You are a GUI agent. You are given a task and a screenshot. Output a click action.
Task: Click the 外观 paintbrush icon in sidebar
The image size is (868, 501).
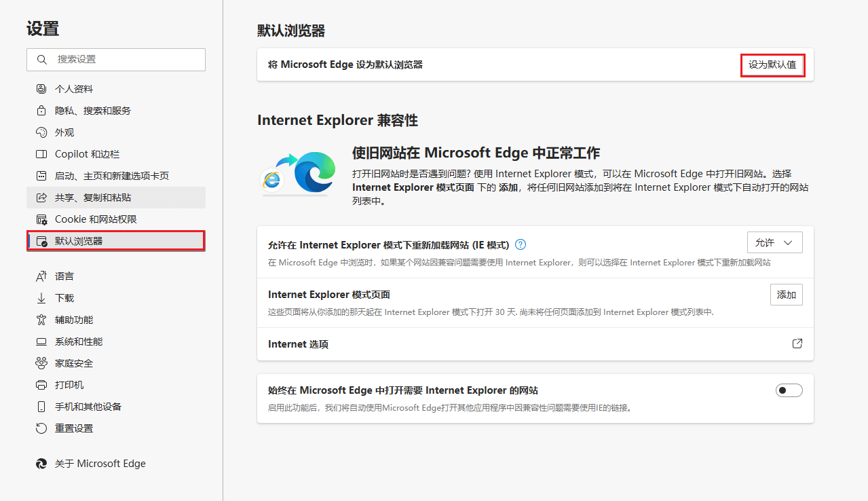(x=41, y=132)
